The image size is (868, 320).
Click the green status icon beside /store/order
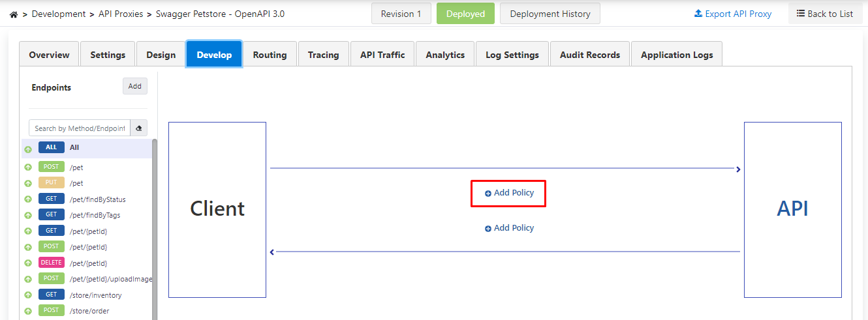point(28,311)
